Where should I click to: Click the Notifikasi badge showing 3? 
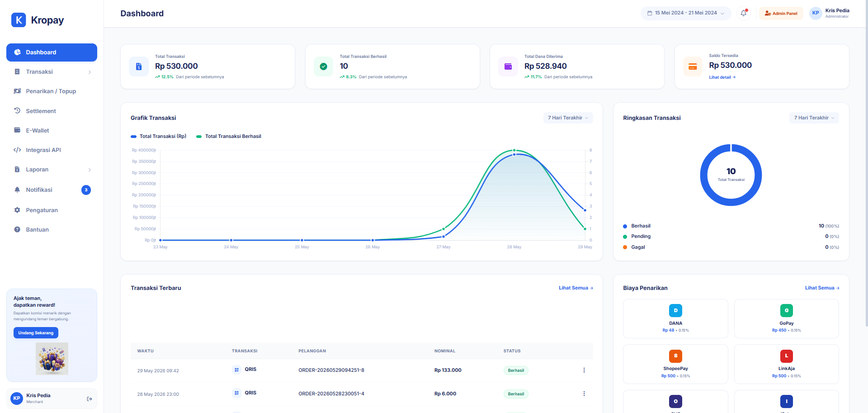[86, 190]
